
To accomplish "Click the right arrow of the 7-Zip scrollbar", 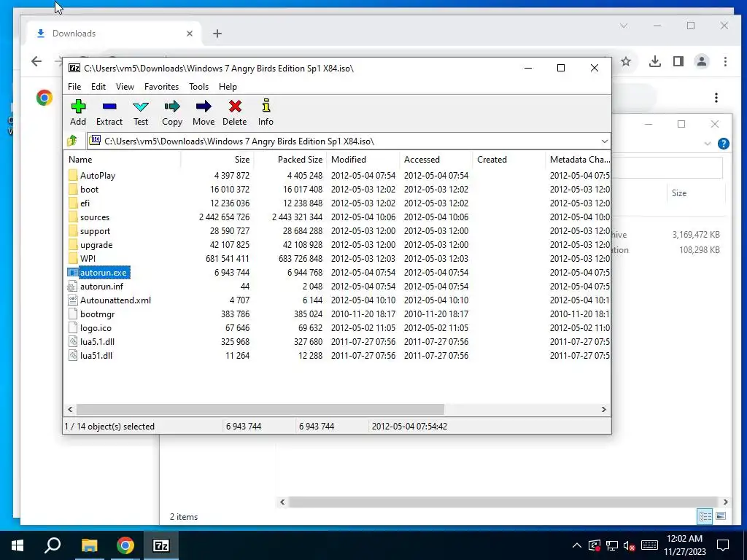I will (x=603, y=410).
